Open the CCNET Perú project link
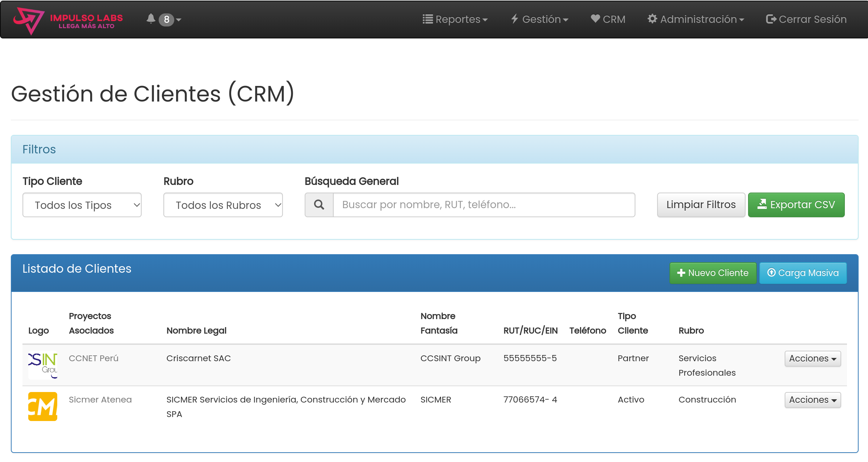The width and height of the screenshot is (868, 462). coord(93,358)
